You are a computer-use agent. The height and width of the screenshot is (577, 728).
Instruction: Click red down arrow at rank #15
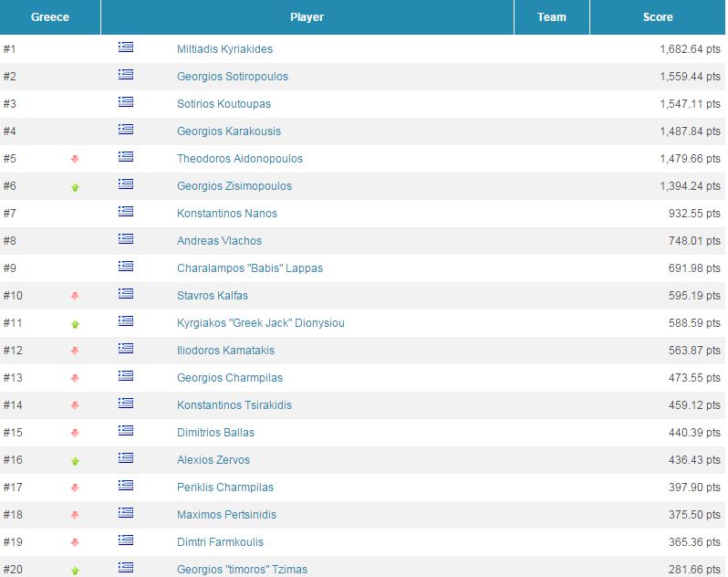point(75,433)
